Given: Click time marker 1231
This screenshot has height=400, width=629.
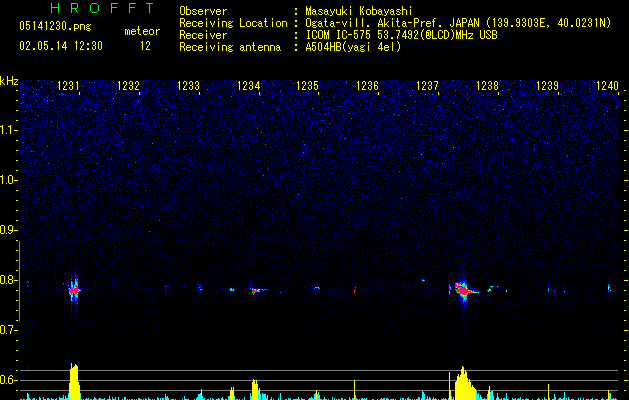Looking at the screenshot, I should [68, 85].
